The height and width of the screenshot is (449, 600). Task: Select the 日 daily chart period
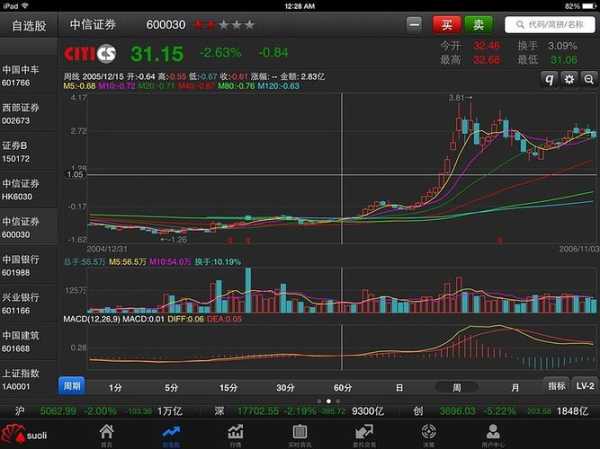click(x=399, y=387)
